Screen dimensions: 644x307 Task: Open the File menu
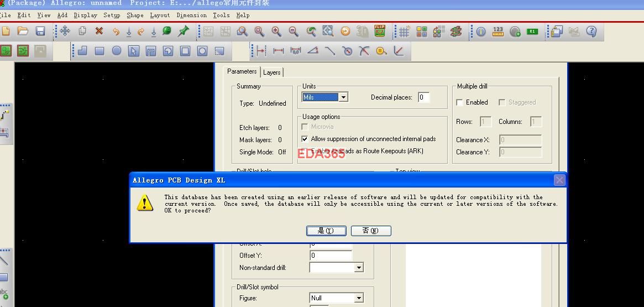[5, 15]
